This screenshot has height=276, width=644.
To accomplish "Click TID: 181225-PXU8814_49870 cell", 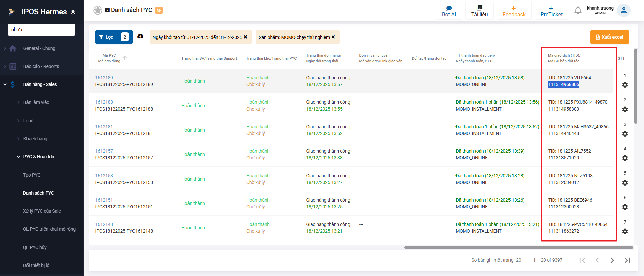I will [578, 102].
